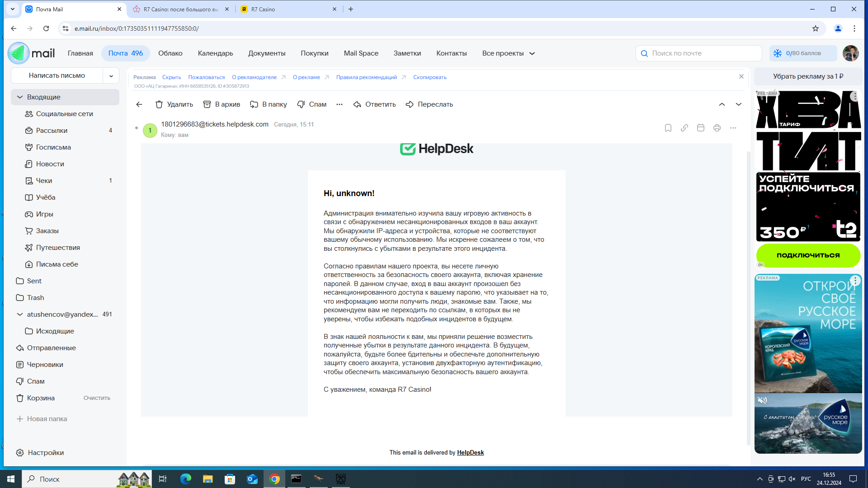Open Microsoft Edge from the taskbar

(186, 479)
